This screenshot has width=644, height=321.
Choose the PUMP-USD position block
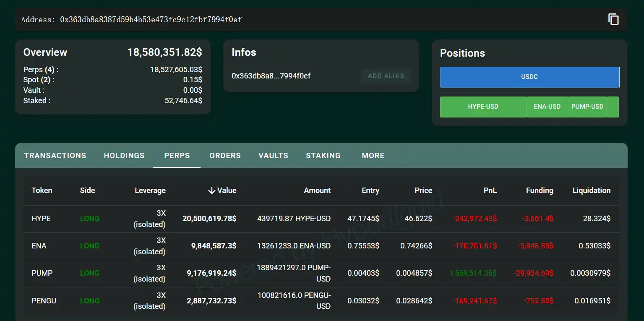[587, 107]
